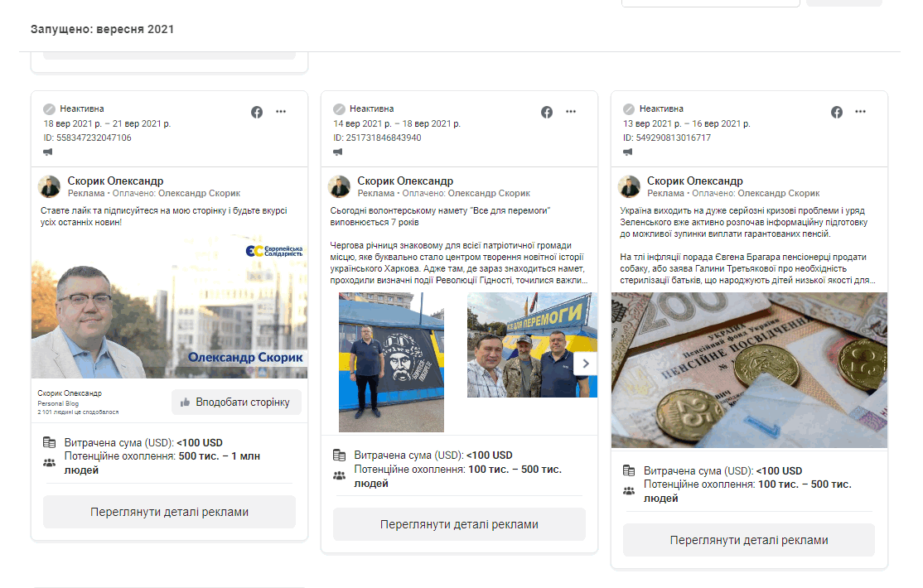Click megaphone icon under ID 558347232047106
This screenshot has width=923, height=588.
[48, 152]
